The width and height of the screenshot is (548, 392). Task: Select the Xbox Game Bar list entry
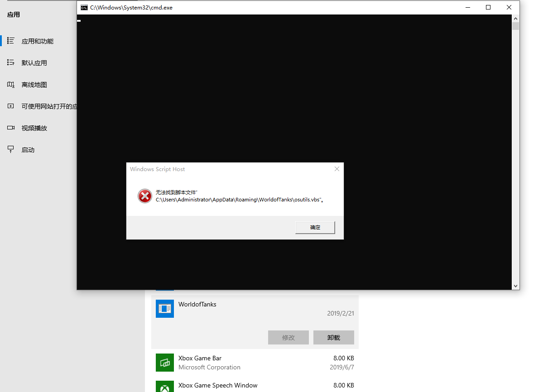click(255, 362)
